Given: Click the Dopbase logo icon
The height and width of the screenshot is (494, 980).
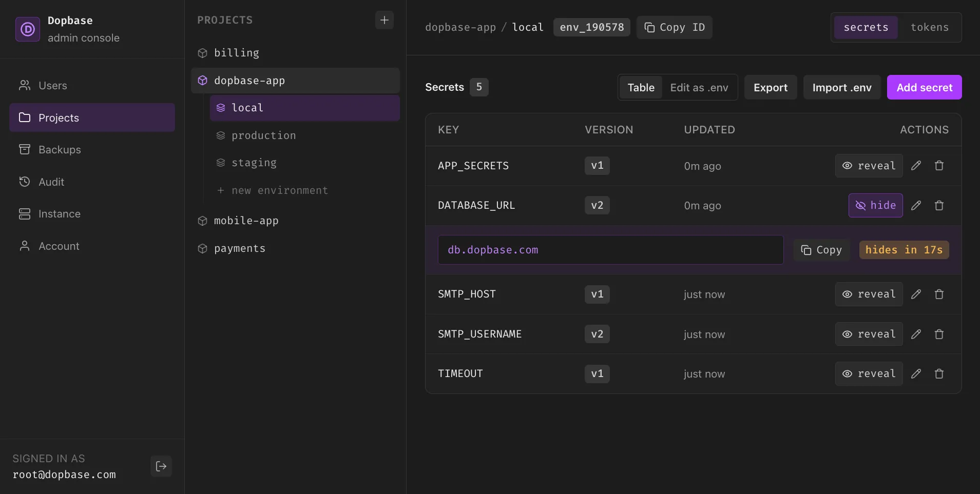Looking at the screenshot, I should tap(28, 29).
